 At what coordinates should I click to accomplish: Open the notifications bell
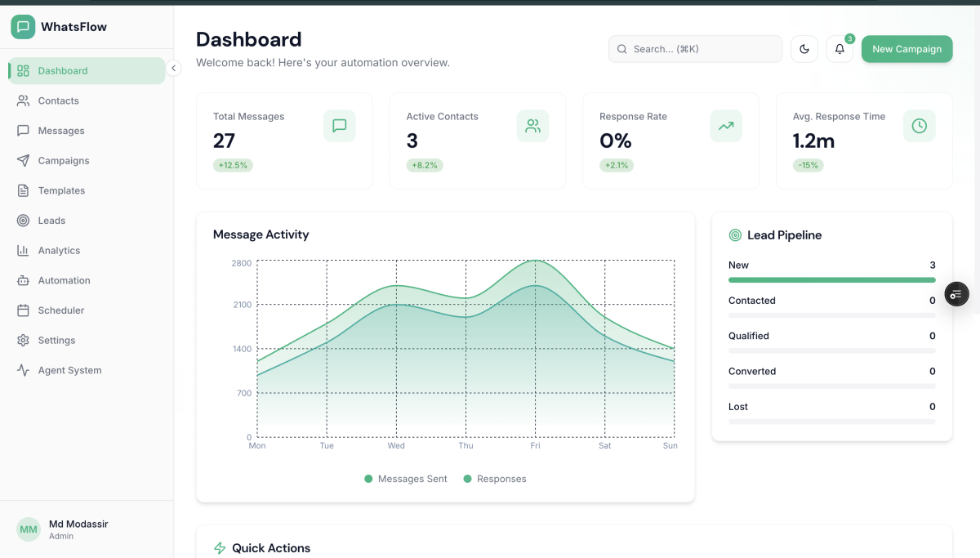[839, 49]
